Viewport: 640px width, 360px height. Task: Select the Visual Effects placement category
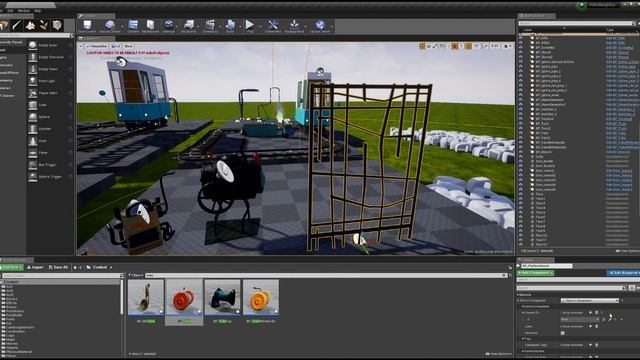coord(10,73)
